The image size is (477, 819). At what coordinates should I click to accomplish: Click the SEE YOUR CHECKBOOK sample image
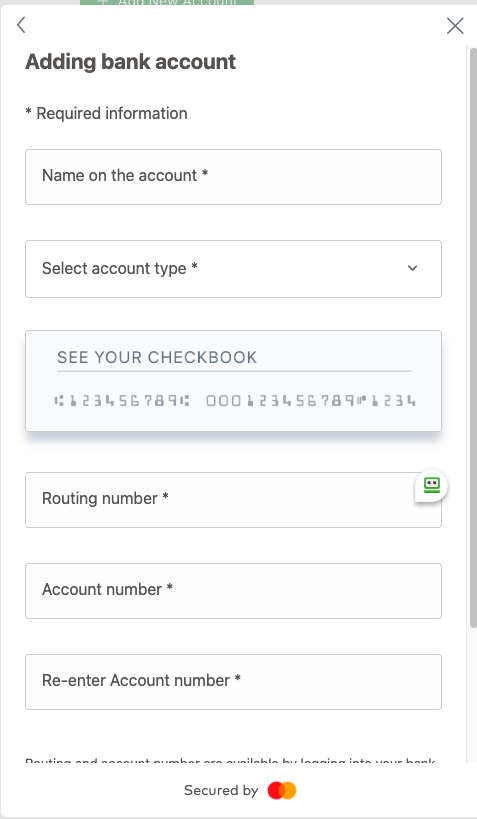tap(234, 381)
